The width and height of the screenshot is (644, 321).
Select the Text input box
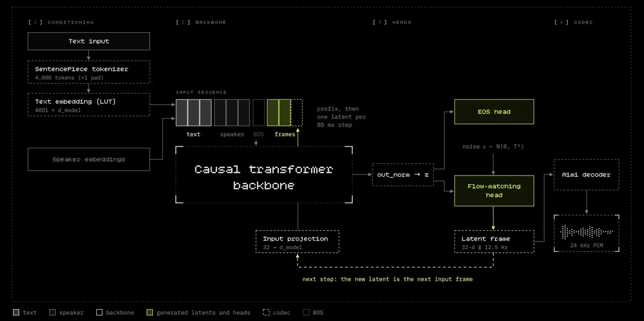pos(89,41)
